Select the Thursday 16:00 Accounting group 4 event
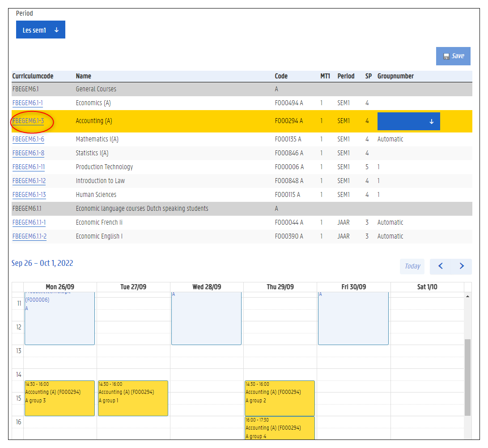The height and width of the screenshot is (448, 488). click(x=280, y=428)
